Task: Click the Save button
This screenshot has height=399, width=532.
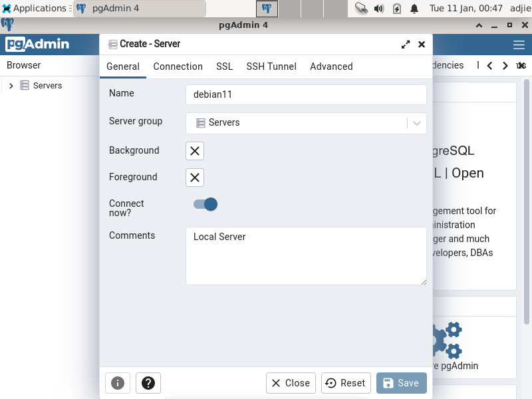Action: pos(402,383)
